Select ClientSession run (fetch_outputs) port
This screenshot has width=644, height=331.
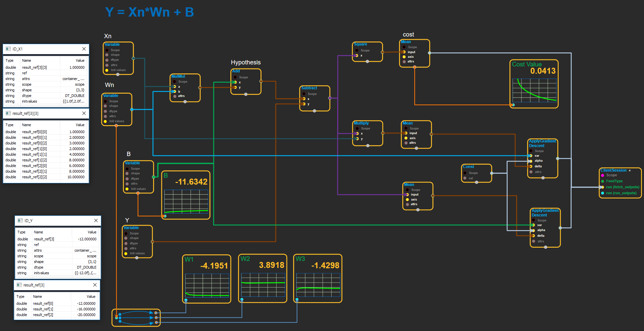603,187
